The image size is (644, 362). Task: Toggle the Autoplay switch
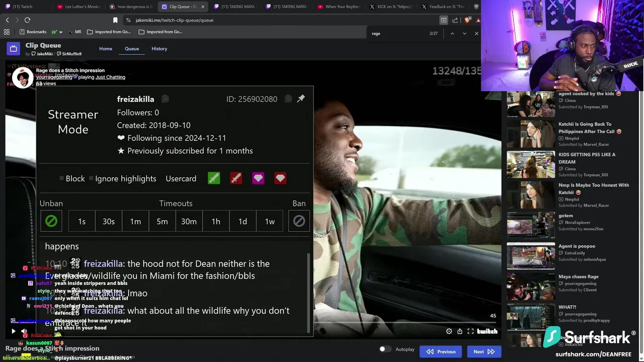point(385,349)
